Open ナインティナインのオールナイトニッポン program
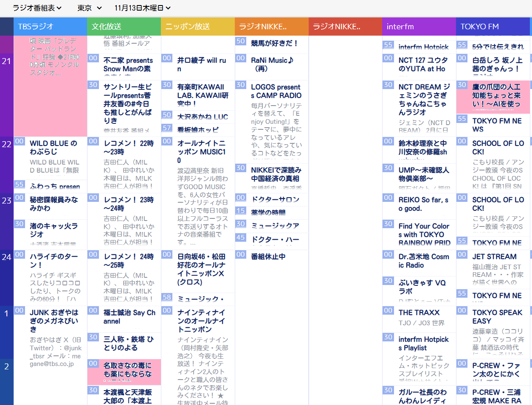Image resolution: width=532 pixels, height=405 pixels. (x=201, y=321)
